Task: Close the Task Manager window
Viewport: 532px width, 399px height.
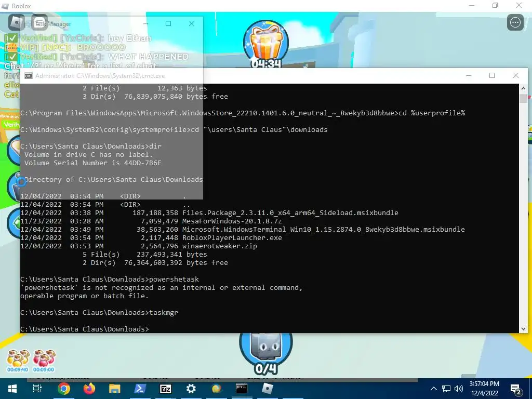Action: 192,23
